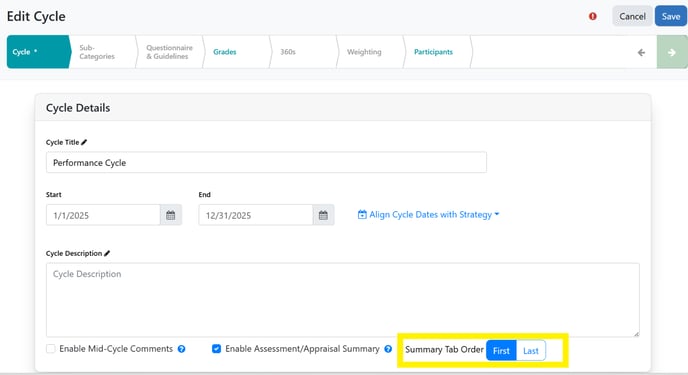The image size is (688, 375).
Task: Go to previous step with left arrow
Action: 641,52
